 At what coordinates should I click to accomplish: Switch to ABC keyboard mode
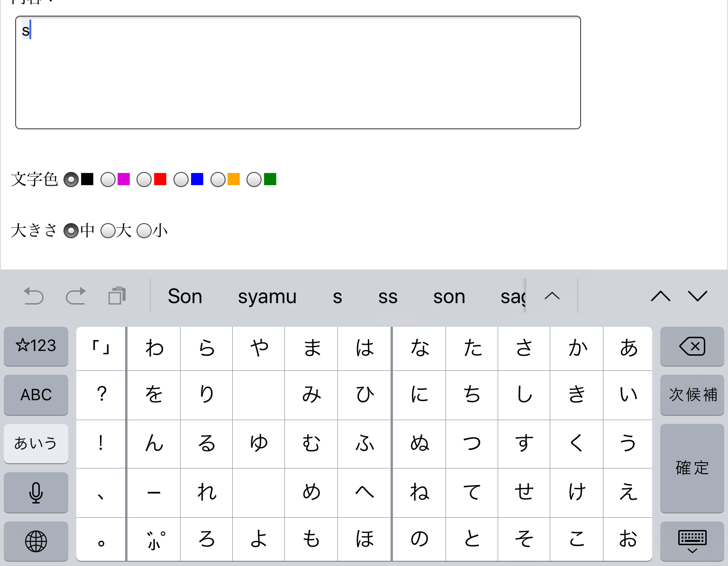coord(36,395)
